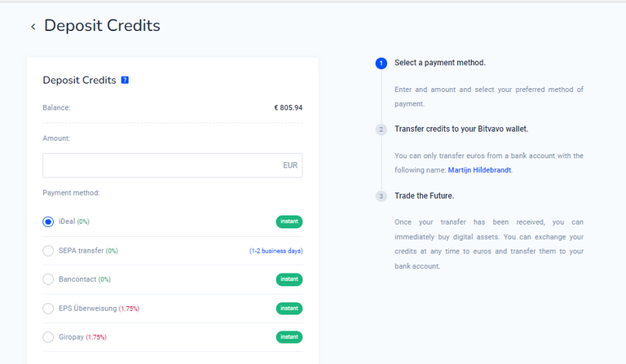Open the blue help icon next to Deposit Credits
The width and height of the screenshot is (626, 364).
point(125,80)
